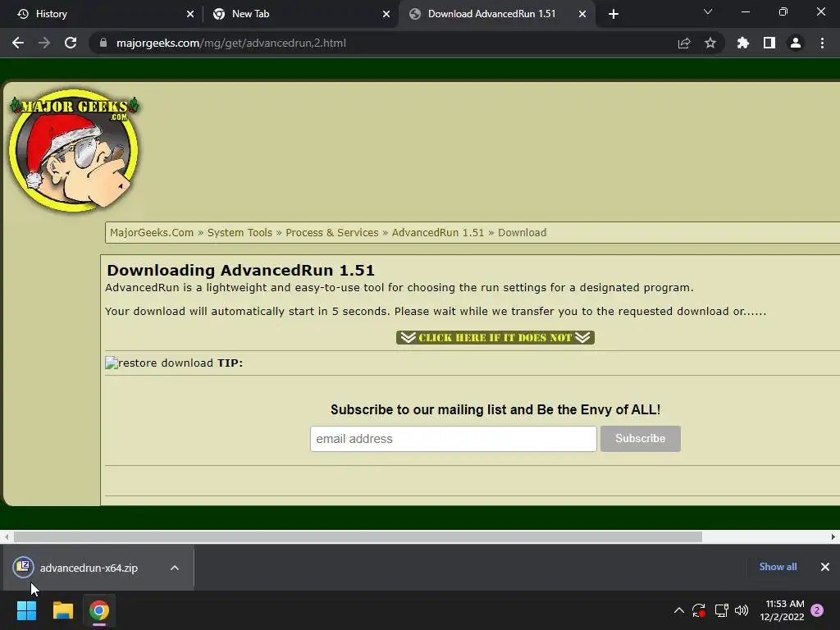Expand download options chevron for advancedrun-x64.zip
This screenshot has width=840, height=630.
pyautogui.click(x=175, y=568)
